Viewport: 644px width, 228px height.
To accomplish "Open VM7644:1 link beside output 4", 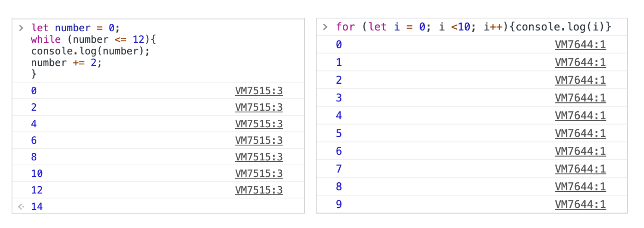I will point(580,116).
